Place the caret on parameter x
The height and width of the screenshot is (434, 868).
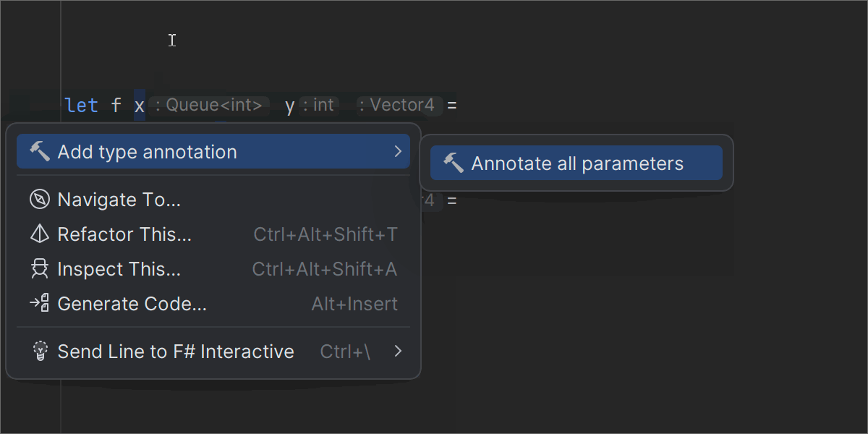(x=140, y=106)
